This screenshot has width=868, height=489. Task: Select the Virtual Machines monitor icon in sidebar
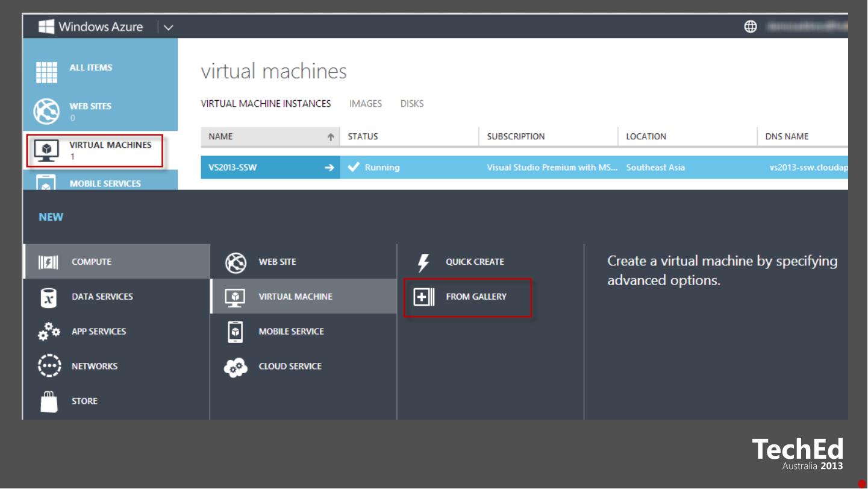46,150
